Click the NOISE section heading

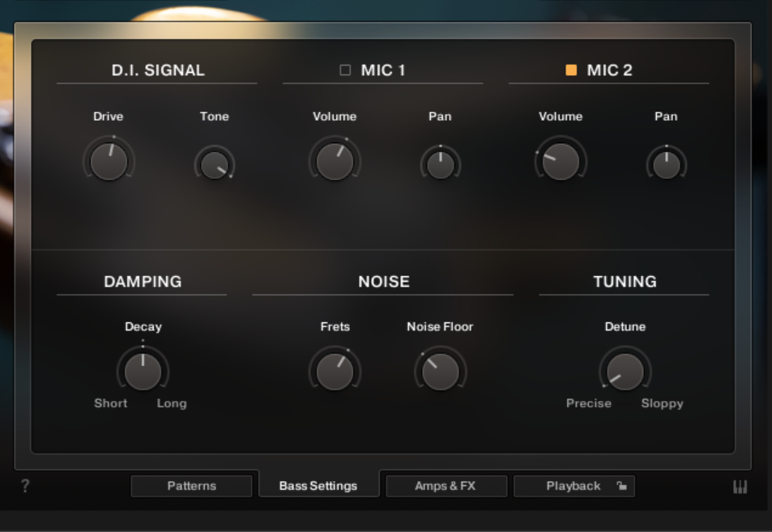point(384,282)
